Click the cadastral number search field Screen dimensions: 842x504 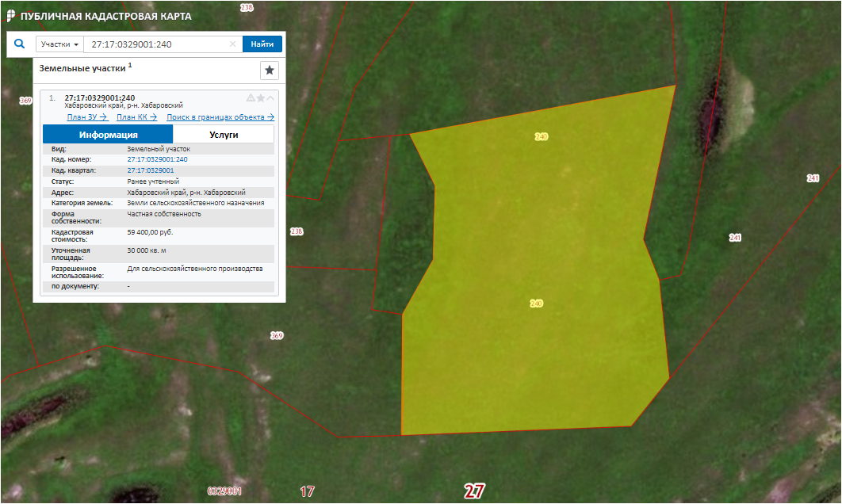tap(155, 44)
